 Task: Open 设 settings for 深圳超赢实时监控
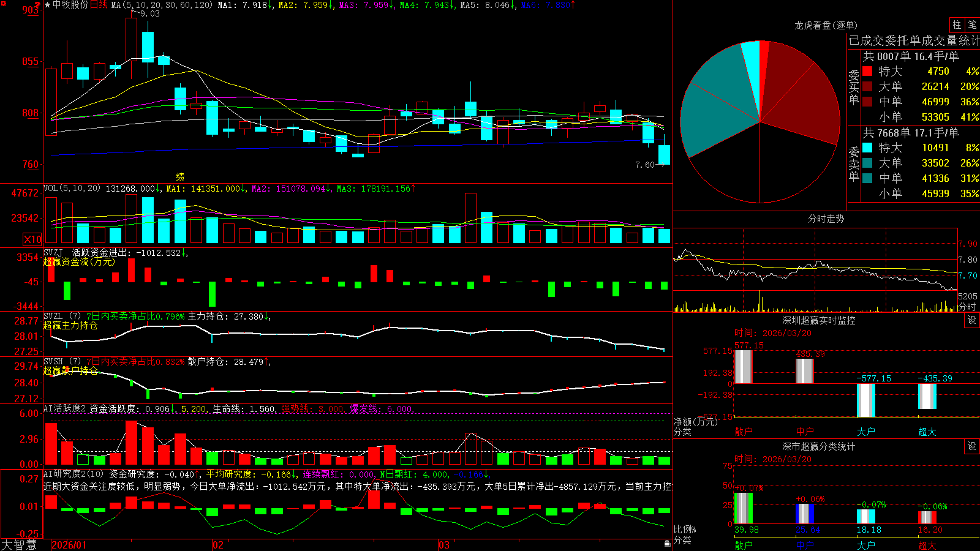[972, 320]
